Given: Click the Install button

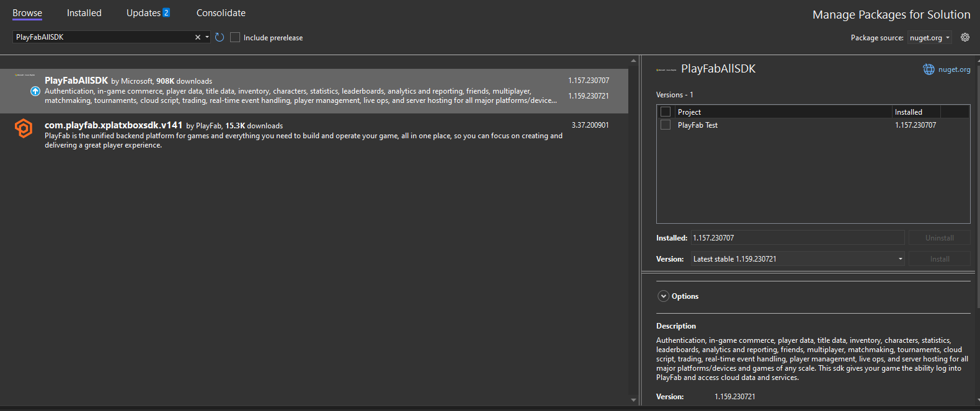Looking at the screenshot, I should [939, 259].
